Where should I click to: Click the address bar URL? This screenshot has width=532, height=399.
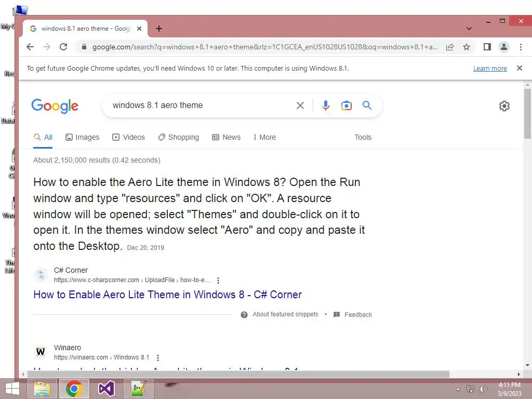pyautogui.click(x=264, y=47)
